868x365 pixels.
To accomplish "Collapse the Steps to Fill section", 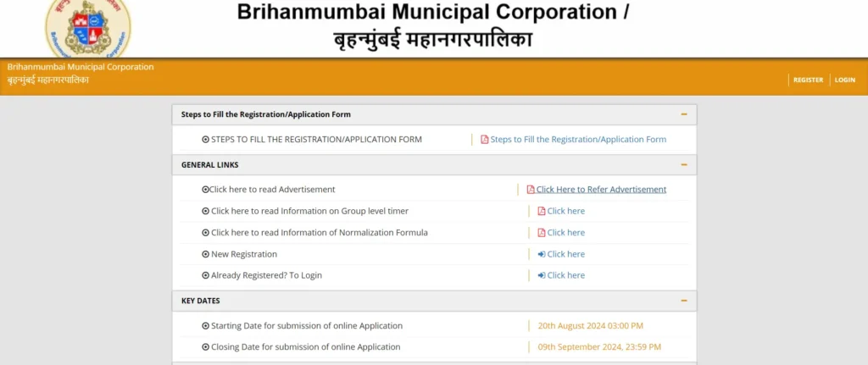I will (x=683, y=114).
